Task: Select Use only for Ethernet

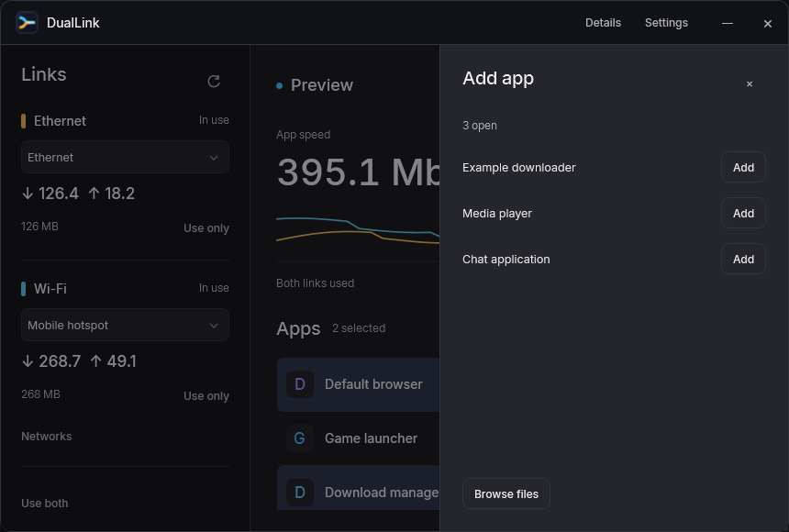Action: click(x=206, y=228)
